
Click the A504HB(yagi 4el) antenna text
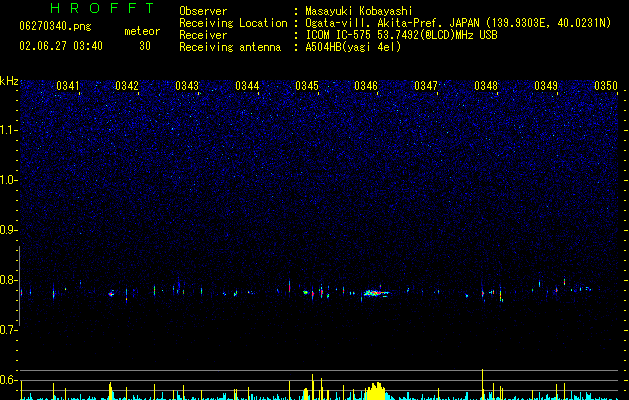click(x=353, y=47)
